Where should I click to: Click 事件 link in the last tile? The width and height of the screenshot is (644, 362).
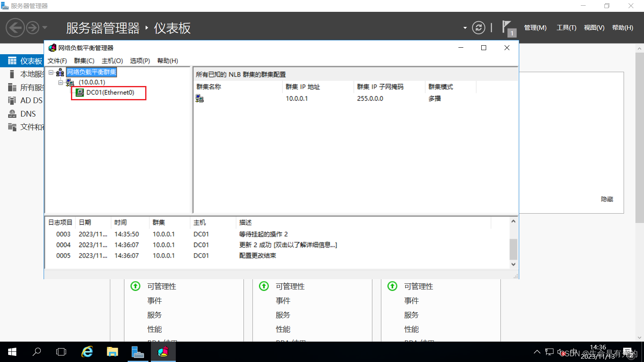pos(412,300)
